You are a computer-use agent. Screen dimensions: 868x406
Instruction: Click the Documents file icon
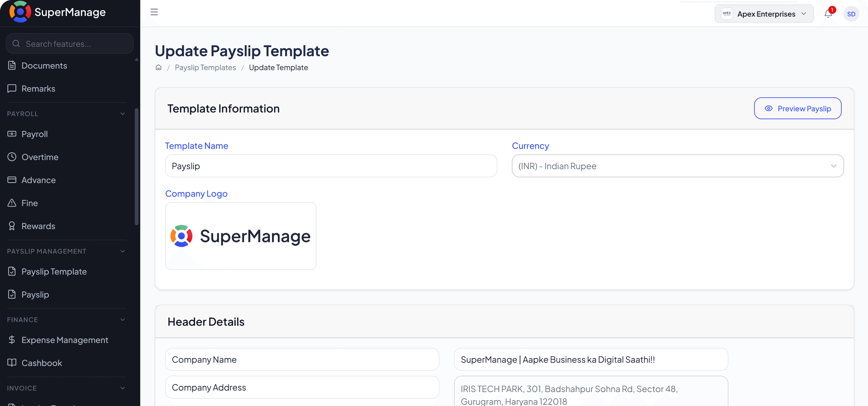tap(12, 65)
